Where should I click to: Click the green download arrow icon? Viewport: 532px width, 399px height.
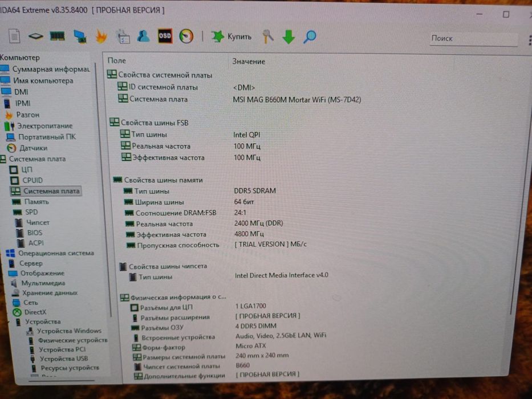coord(289,36)
